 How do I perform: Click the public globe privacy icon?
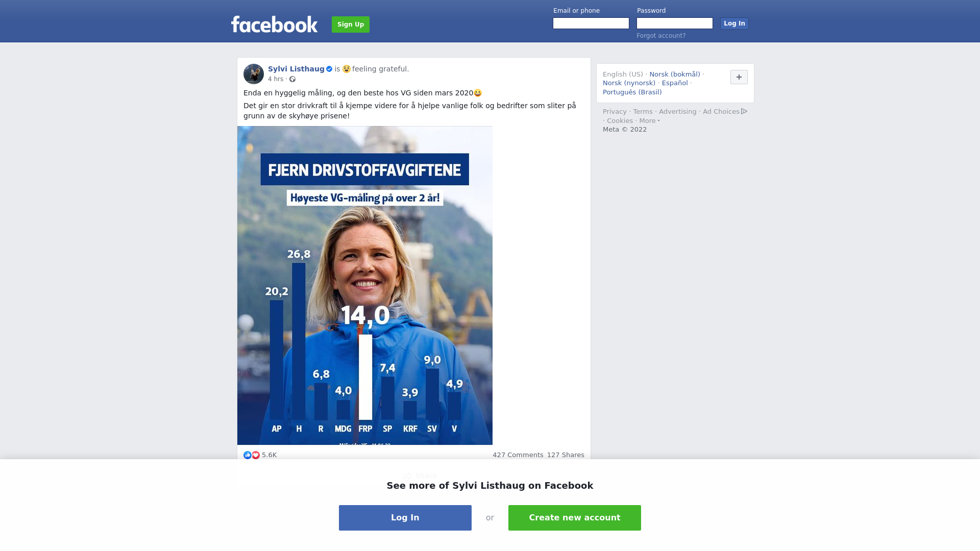pyautogui.click(x=292, y=79)
